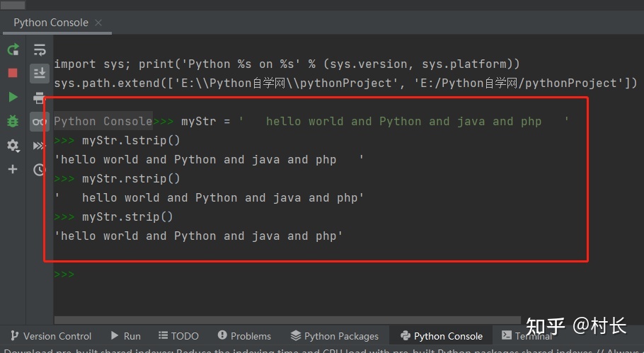644x353 pixels.
Task: Stop the console with red square
Action: click(13, 73)
